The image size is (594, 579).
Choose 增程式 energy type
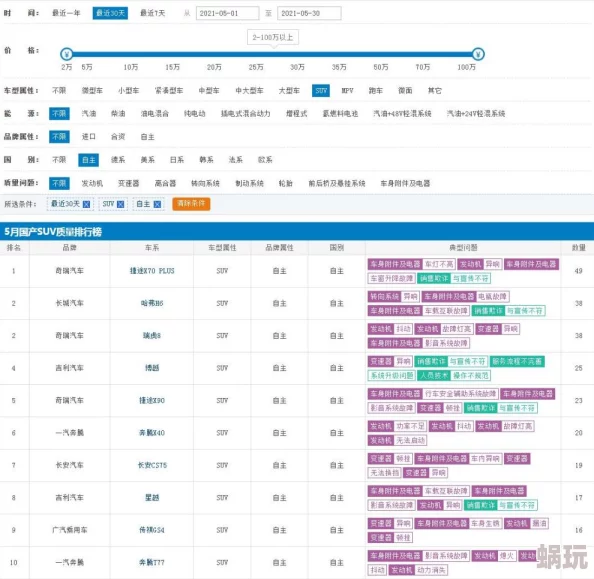click(296, 114)
